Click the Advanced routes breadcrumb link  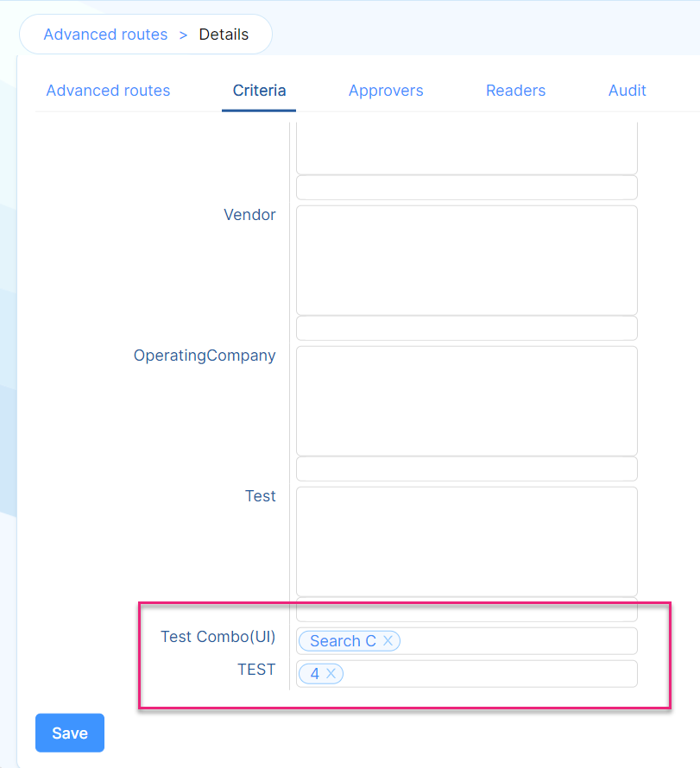(x=105, y=35)
